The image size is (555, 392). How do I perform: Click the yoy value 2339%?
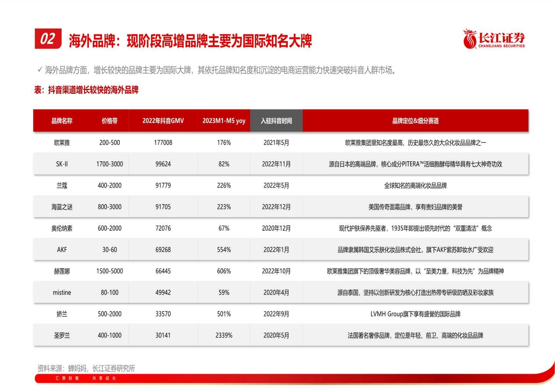[224, 335]
